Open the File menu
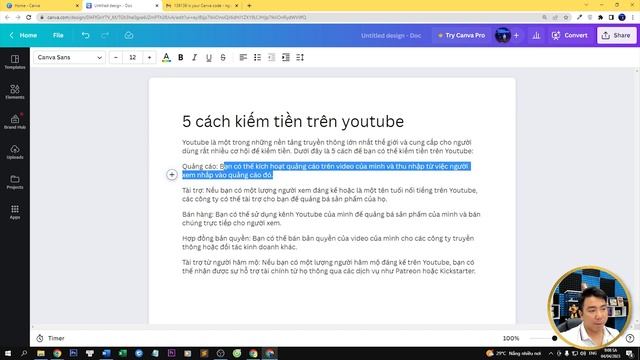Image resolution: width=640 pixels, height=360 pixels. pos(58,36)
